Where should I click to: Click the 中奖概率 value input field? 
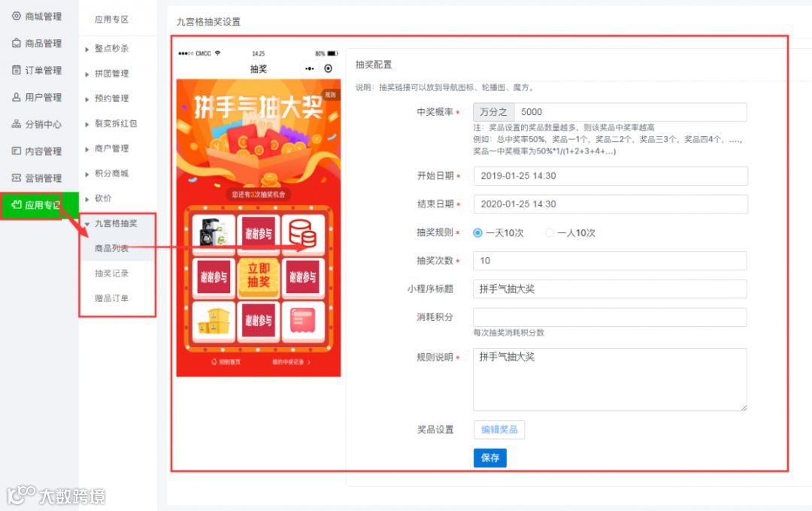coord(630,112)
